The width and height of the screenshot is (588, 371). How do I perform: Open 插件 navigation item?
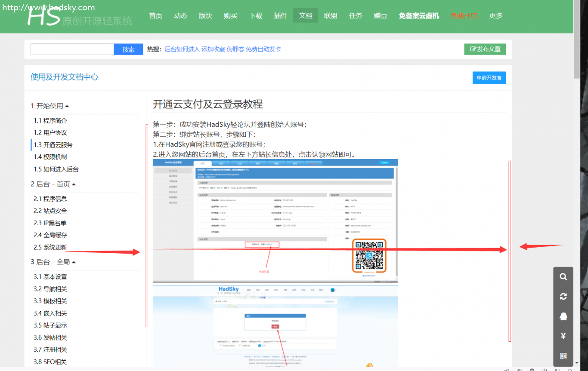tap(280, 15)
